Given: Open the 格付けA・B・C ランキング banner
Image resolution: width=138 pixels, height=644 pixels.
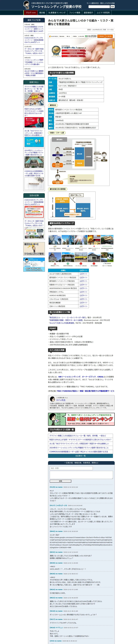Looking at the screenshot, I should pos(34,249).
